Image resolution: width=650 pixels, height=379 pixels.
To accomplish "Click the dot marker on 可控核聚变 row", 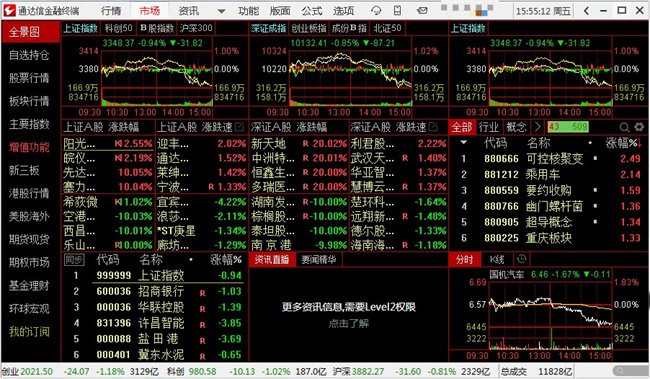I will click(595, 158).
